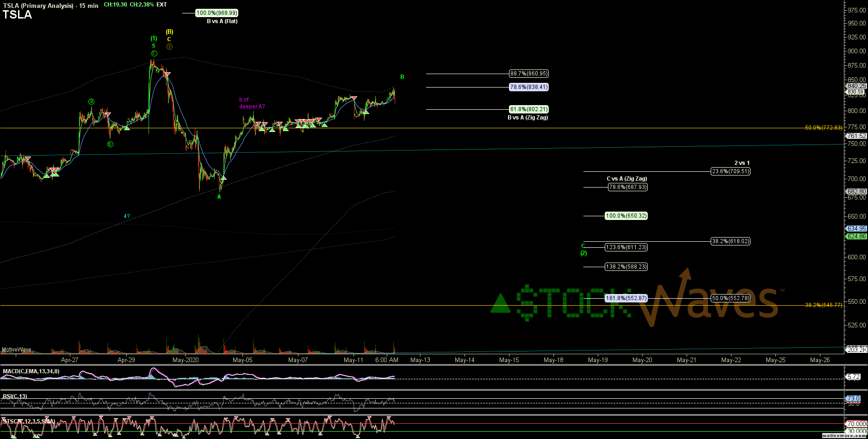Select the 6:00 AM time marker
Viewport: 868px width, 439px height.
pos(387,360)
